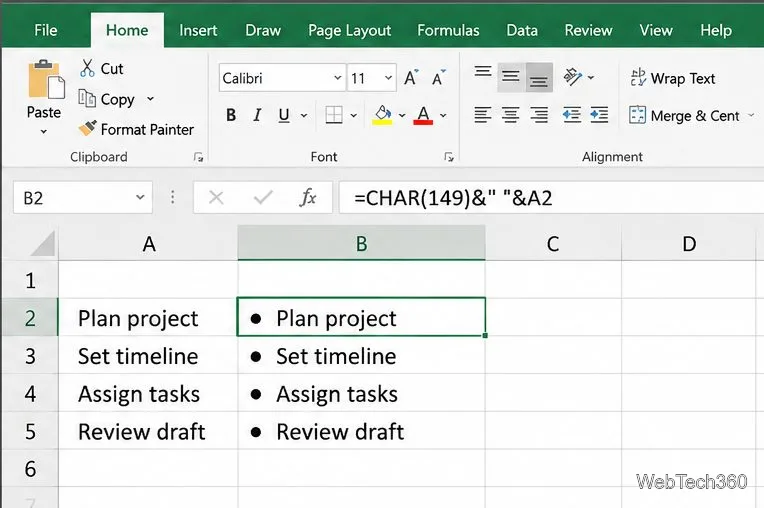Click the Enter checkmark in formula bar
Image resolution: width=764 pixels, height=508 pixels.
pos(263,197)
